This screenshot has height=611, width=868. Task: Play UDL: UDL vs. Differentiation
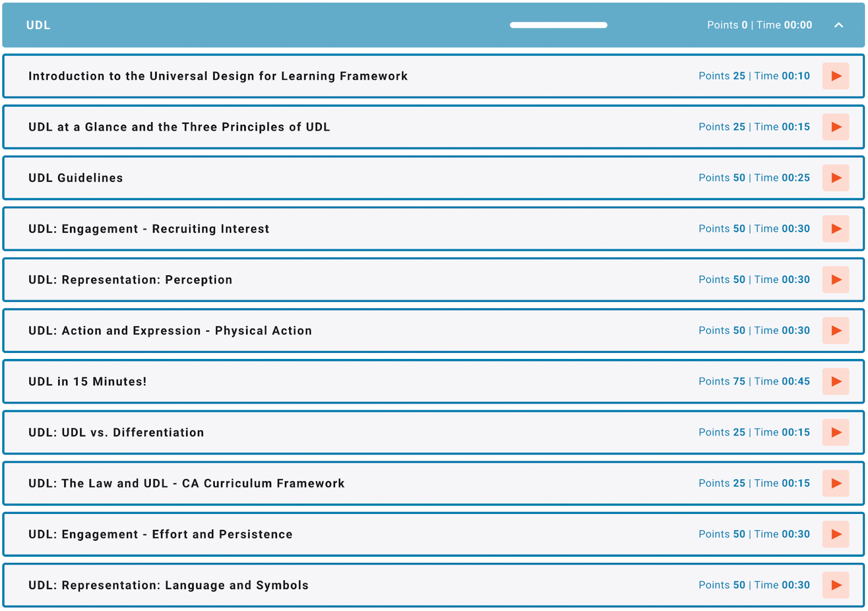point(835,432)
